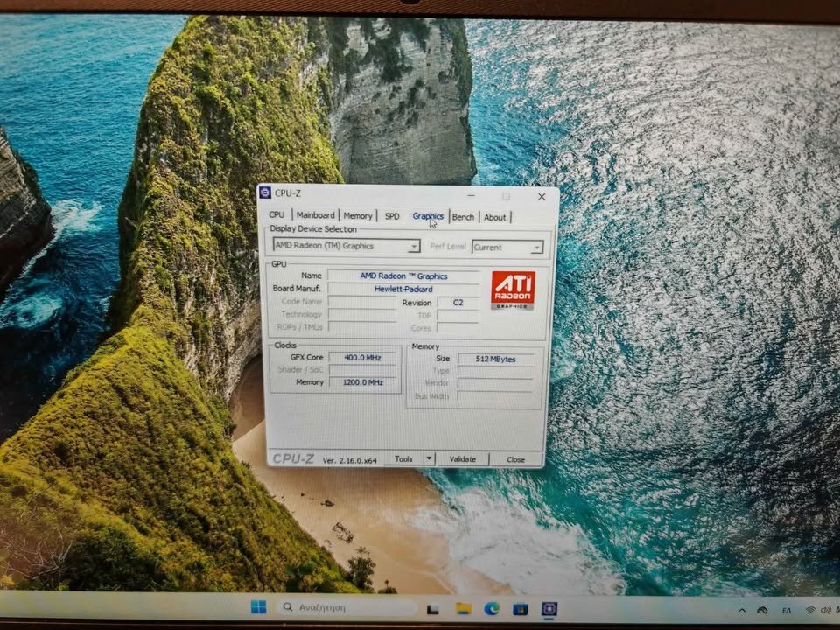Click the GPU Name field
The image size is (840, 630).
[403, 276]
